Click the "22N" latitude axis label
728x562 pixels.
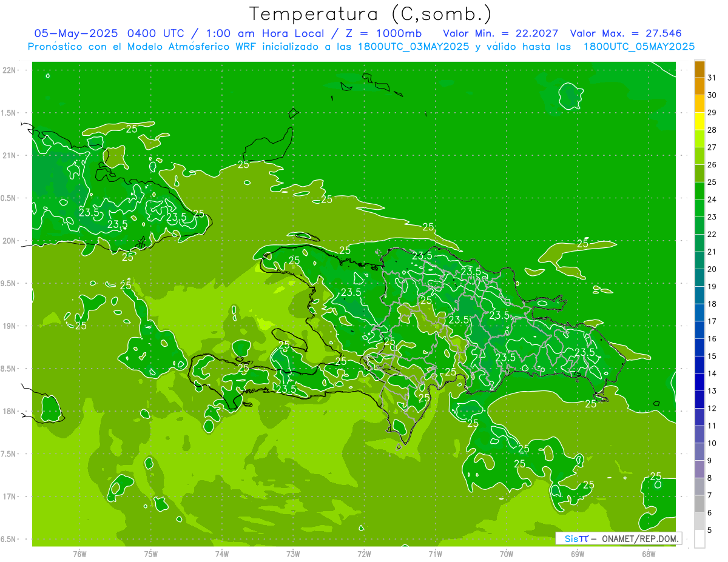[x=10, y=70]
